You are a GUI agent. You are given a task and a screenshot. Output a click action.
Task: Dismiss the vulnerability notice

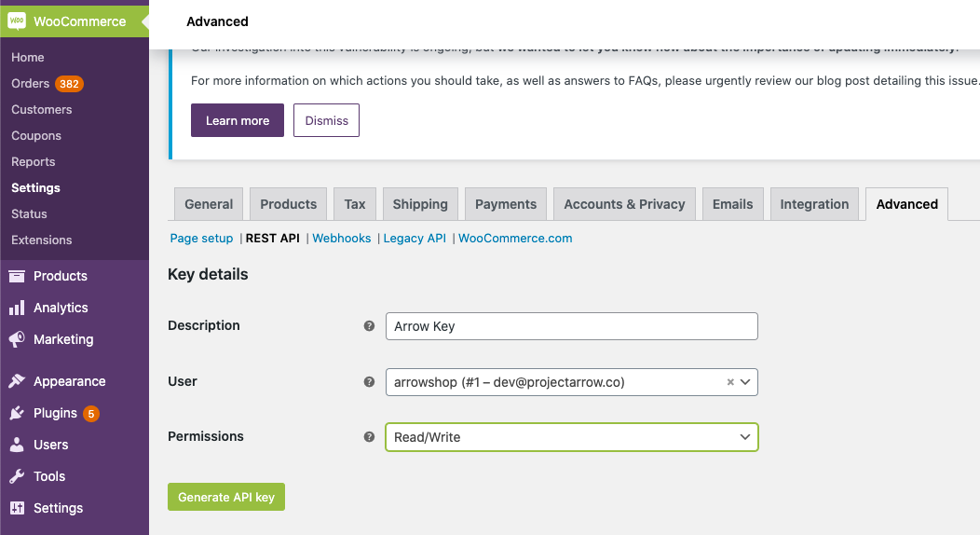[326, 120]
